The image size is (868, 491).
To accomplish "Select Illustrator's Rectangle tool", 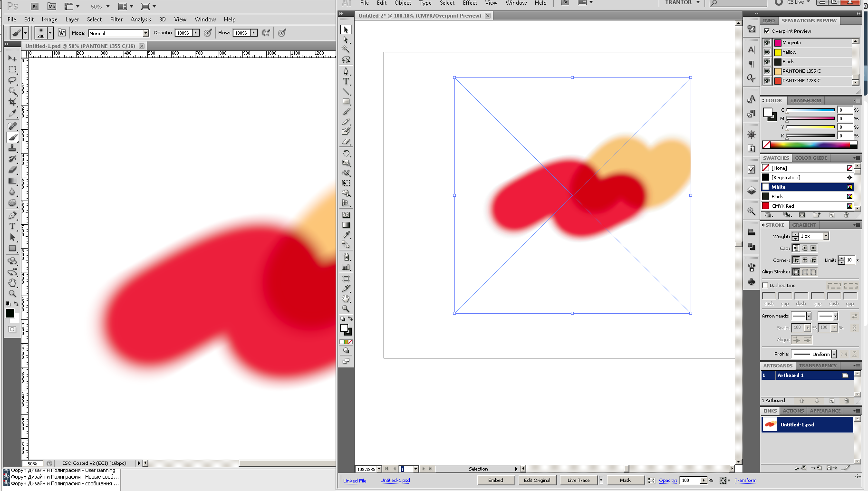I will point(346,101).
